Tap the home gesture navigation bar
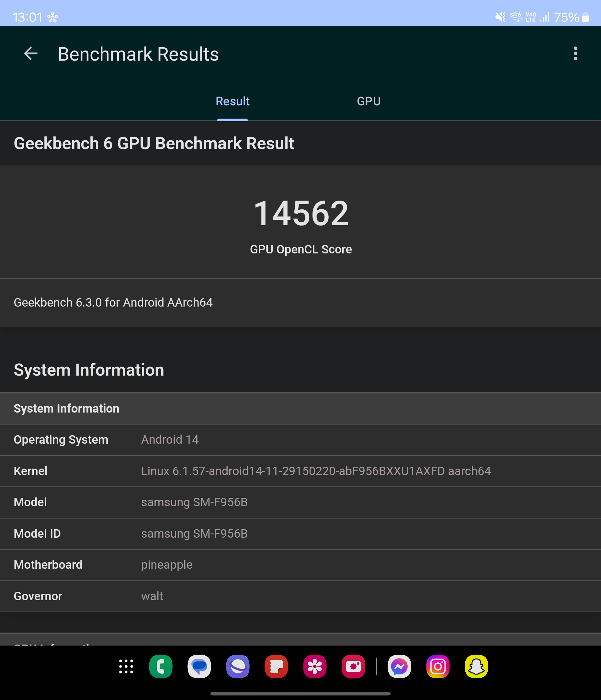 (300, 694)
